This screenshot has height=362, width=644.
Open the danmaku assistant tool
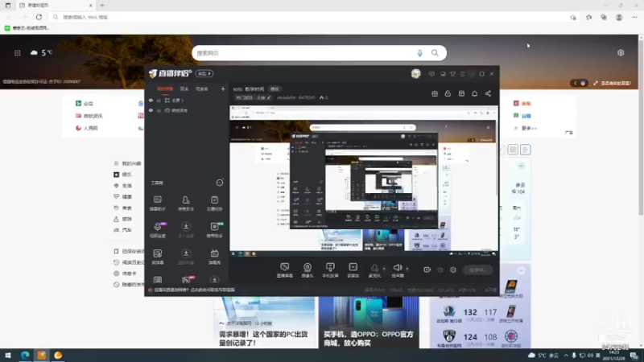tap(157, 204)
